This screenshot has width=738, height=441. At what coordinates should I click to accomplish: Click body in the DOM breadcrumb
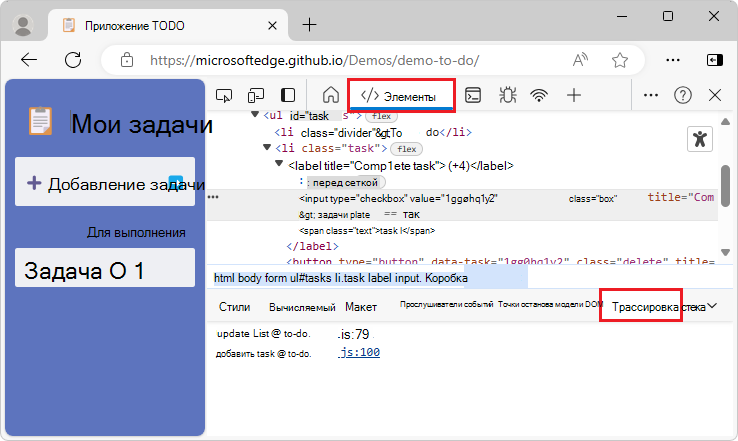click(249, 278)
